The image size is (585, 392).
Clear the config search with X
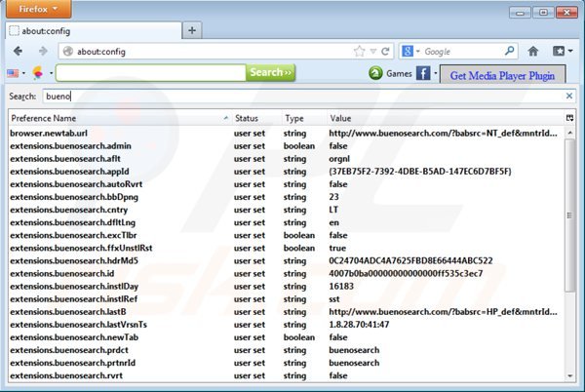point(569,97)
